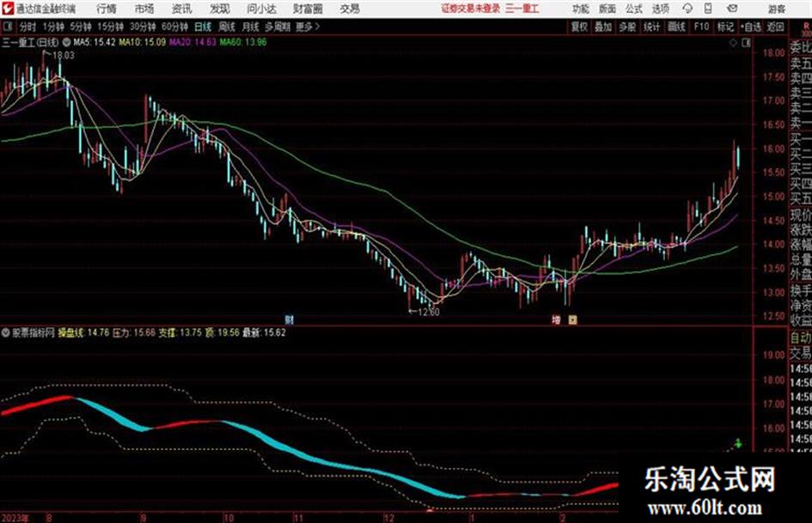Click MA60: 13.96 indicator value

243,42
